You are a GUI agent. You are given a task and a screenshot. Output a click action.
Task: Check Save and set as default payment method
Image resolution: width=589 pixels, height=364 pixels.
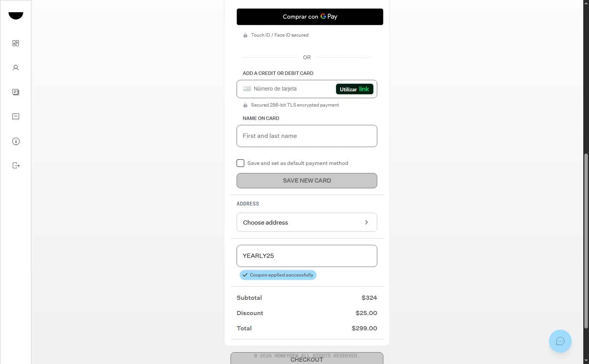pyautogui.click(x=240, y=163)
